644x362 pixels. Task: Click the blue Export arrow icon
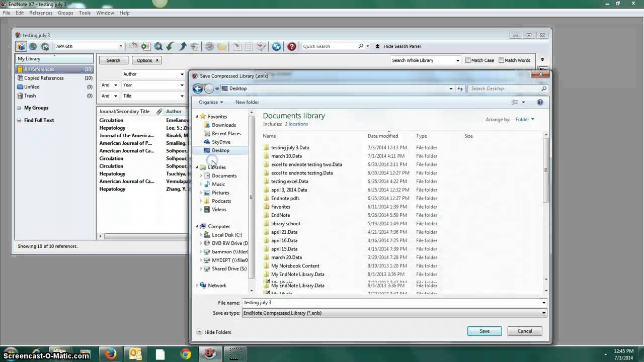183,46
